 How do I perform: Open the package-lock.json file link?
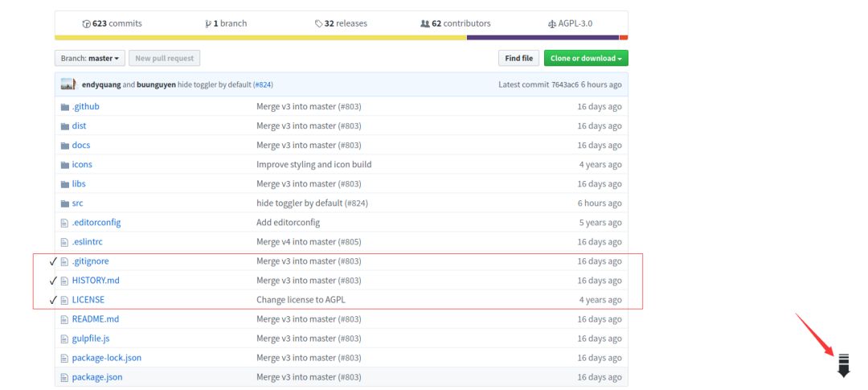107,359
